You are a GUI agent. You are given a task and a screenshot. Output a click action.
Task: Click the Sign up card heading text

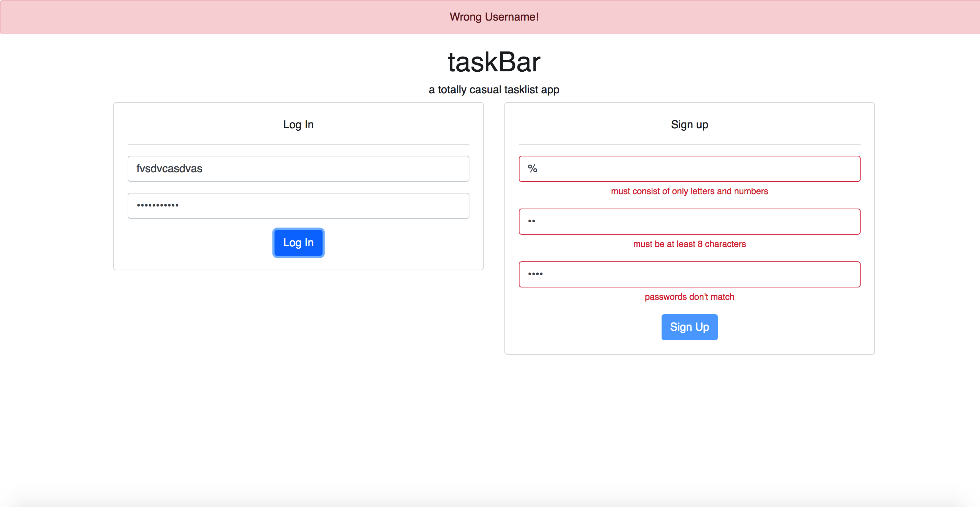pyautogui.click(x=689, y=125)
